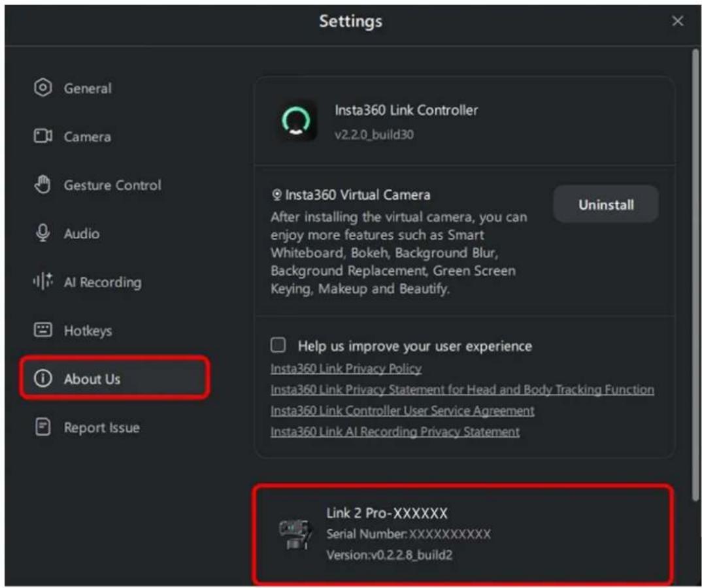This screenshot has width=702, height=588.
Task: Click the Gesture Control hand icon
Action: [42, 184]
